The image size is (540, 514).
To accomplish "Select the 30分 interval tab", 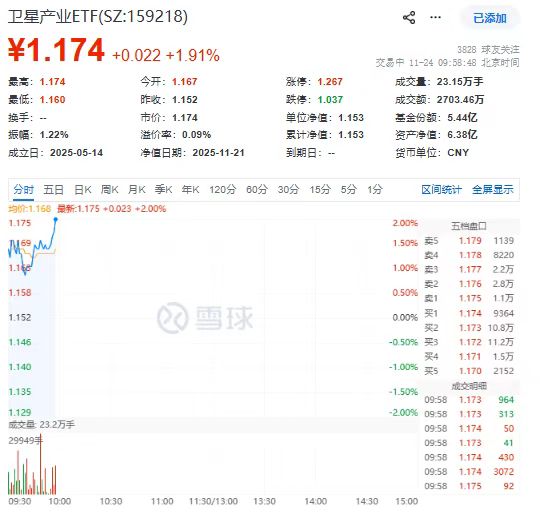I will tap(288, 189).
